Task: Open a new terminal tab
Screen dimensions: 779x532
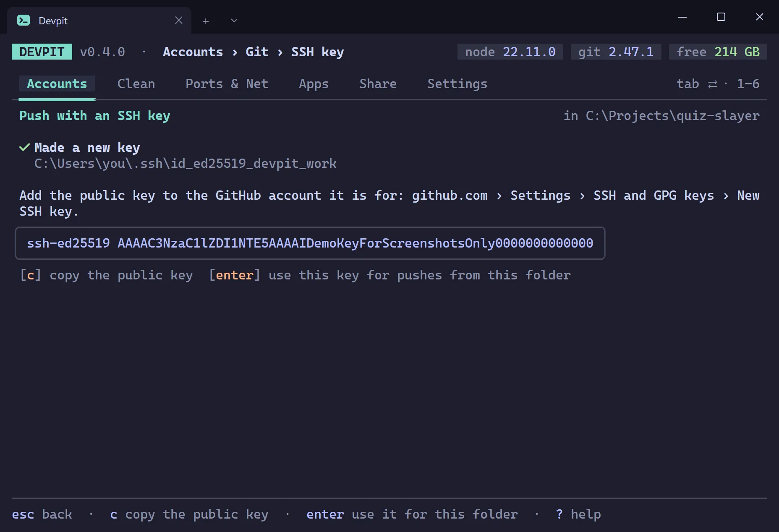Action: (206, 21)
